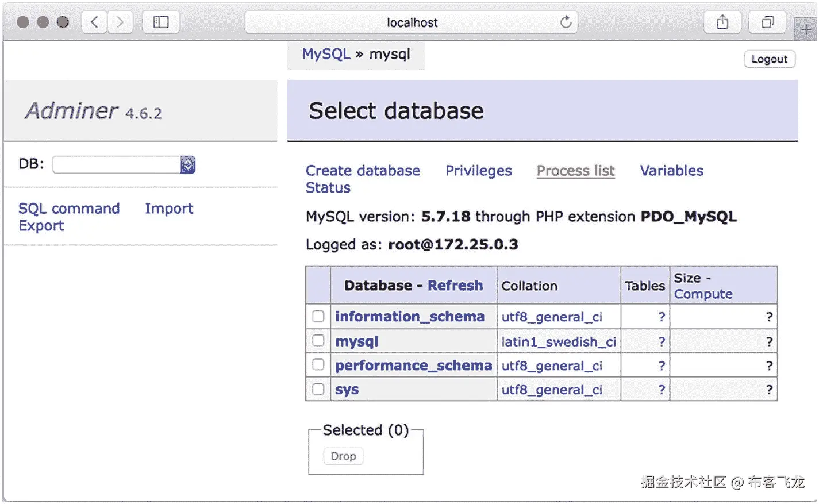Edit collation utf8_general_ci of information_schema
819x504 pixels.
pyautogui.click(x=552, y=317)
